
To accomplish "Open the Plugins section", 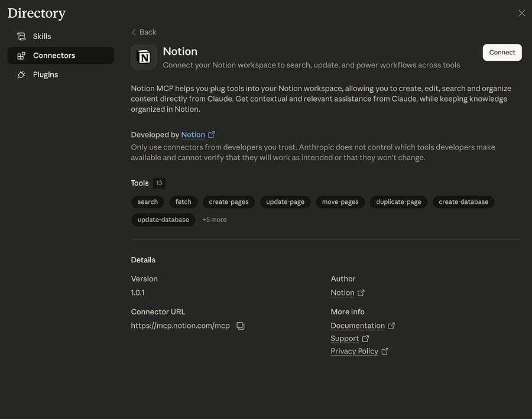I will (61, 74).
